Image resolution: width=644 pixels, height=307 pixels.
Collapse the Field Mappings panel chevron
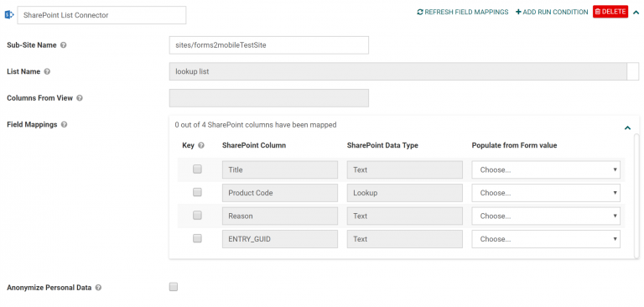pos(627,127)
